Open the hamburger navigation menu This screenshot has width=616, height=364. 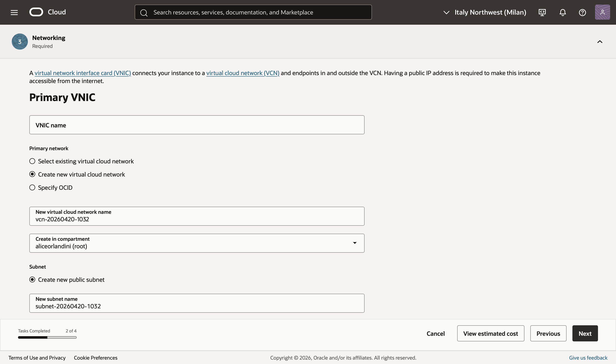click(14, 12)
